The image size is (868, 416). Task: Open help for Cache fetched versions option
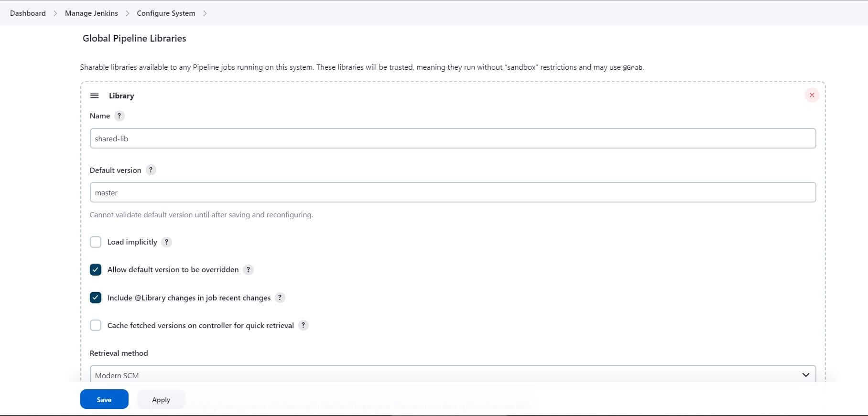(x=303, y=325)
